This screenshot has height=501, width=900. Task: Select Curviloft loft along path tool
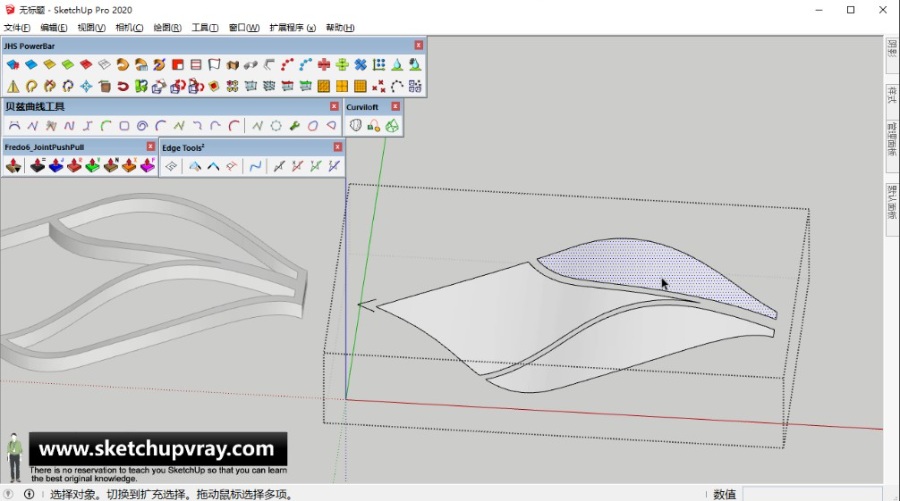(x=374, y=125)
